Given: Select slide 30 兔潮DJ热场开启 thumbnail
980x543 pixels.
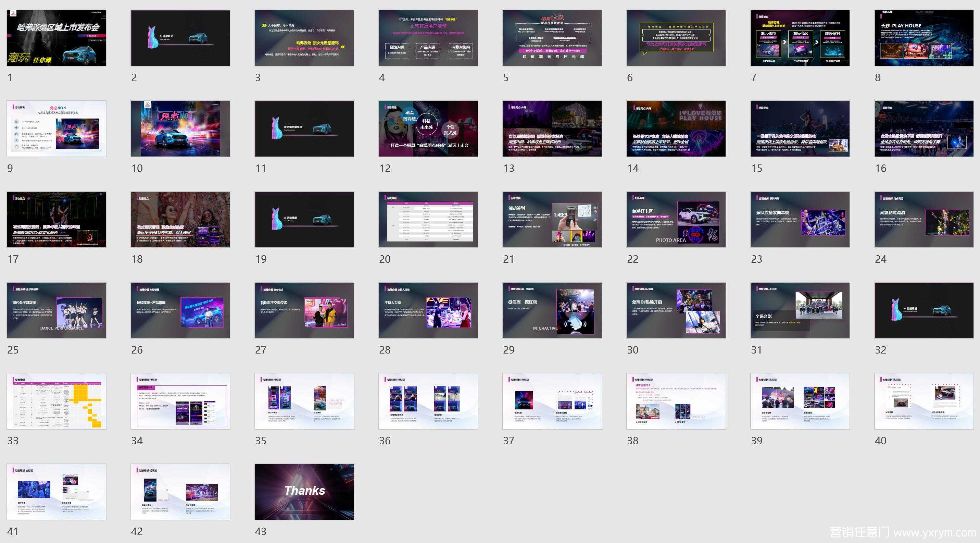Looking at the screenshot, I should pyautogui.click(x=676, y=310).
